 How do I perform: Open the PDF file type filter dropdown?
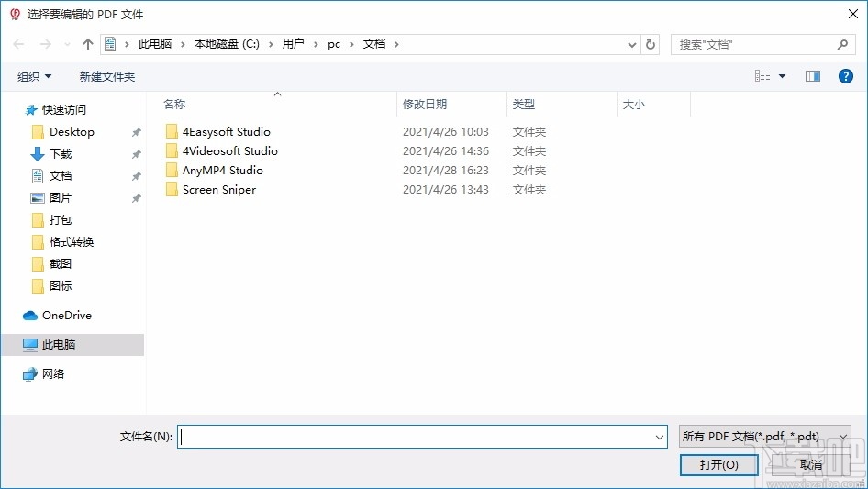coord(764,437)
